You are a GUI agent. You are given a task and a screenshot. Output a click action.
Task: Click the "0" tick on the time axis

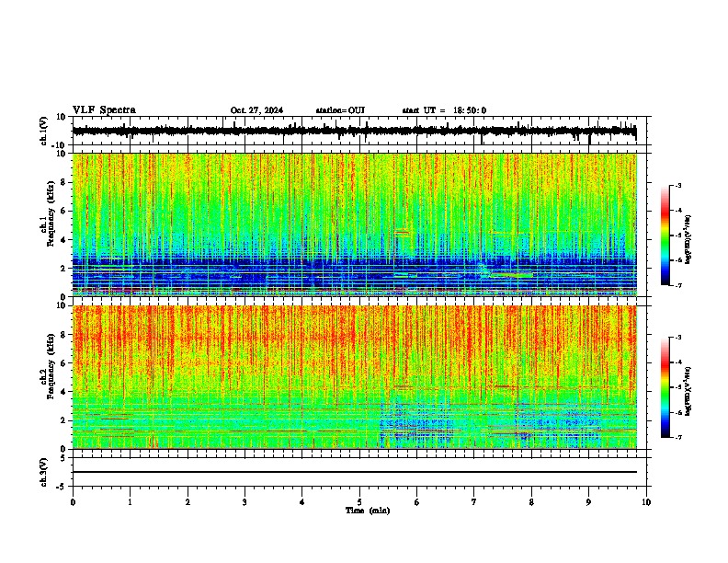click(73, 502)
